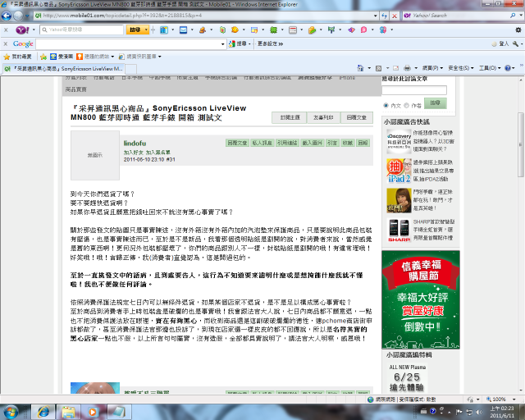525x420 pixels.
Task: Open the zoom level 100% dropdown
Action: pyautogui.click(x=514, y=399)
